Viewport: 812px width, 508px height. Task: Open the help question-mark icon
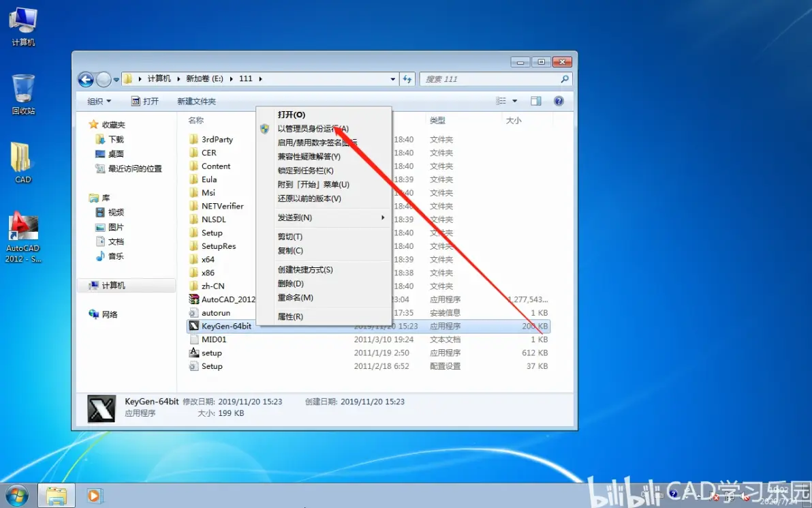(x=559, y=101)
